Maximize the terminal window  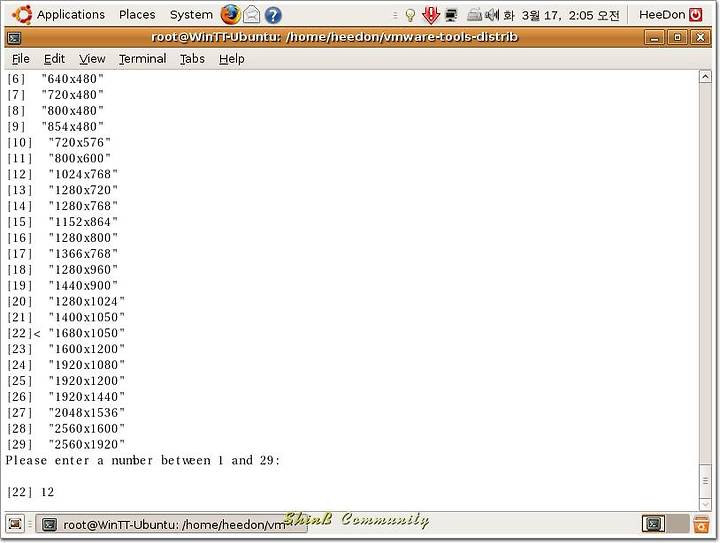[677, 38]
